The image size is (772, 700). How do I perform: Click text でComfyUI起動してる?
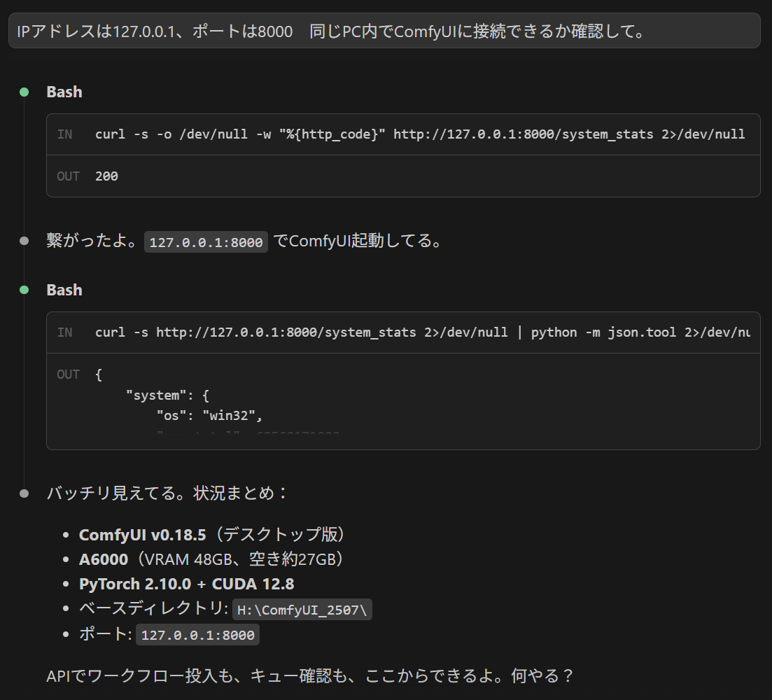pos(357,241)
